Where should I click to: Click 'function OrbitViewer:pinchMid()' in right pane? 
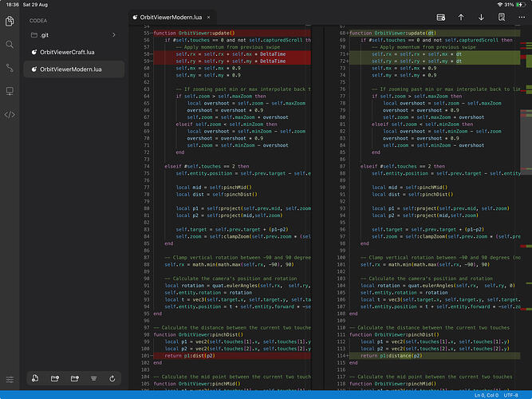(x=393, y=384)
